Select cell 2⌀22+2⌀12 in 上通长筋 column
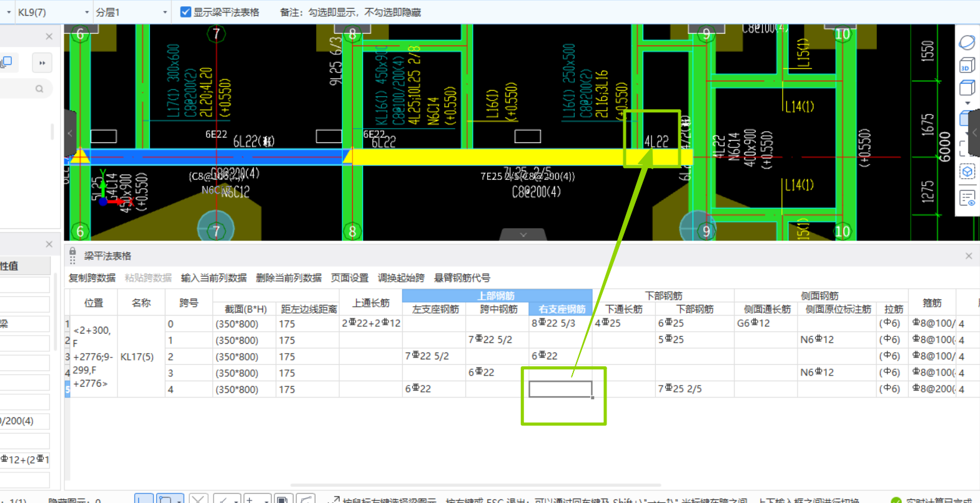This screenshot has height=503, width=980. click(x=371, y=324)
